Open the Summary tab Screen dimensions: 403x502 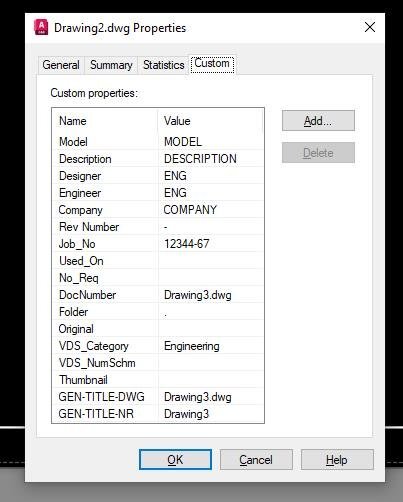pyautogui.click(x=111, y=65)
